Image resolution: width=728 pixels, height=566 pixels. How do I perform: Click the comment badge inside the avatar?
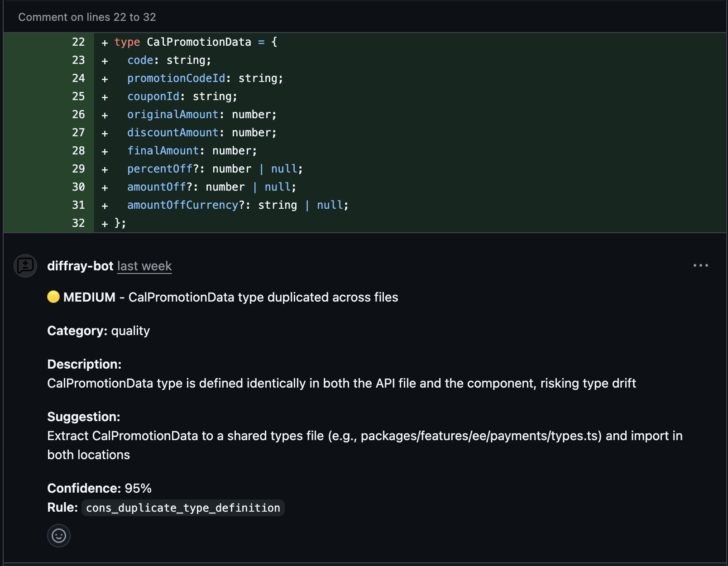[25, 266]
